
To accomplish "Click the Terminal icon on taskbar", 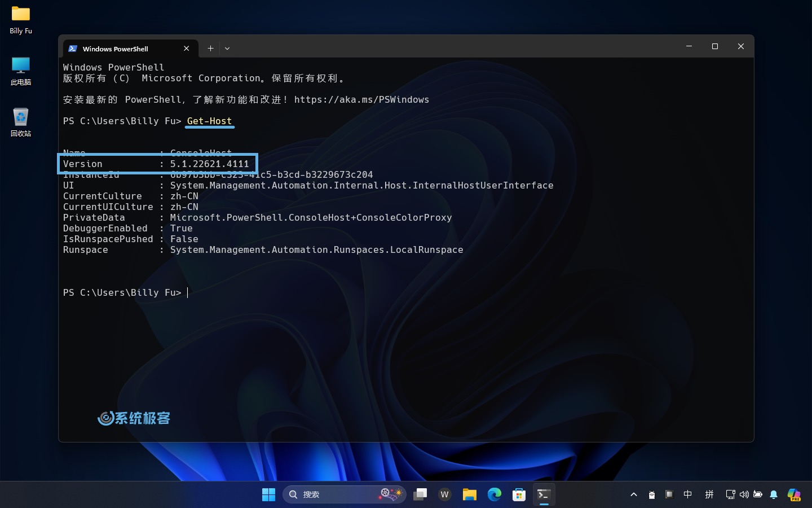I will coord(544,494).
